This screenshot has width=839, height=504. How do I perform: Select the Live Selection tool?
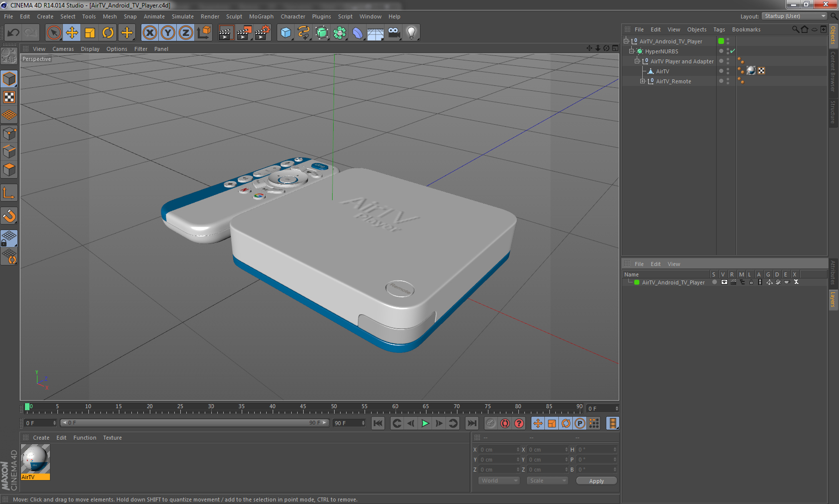[x=53, y=33]
